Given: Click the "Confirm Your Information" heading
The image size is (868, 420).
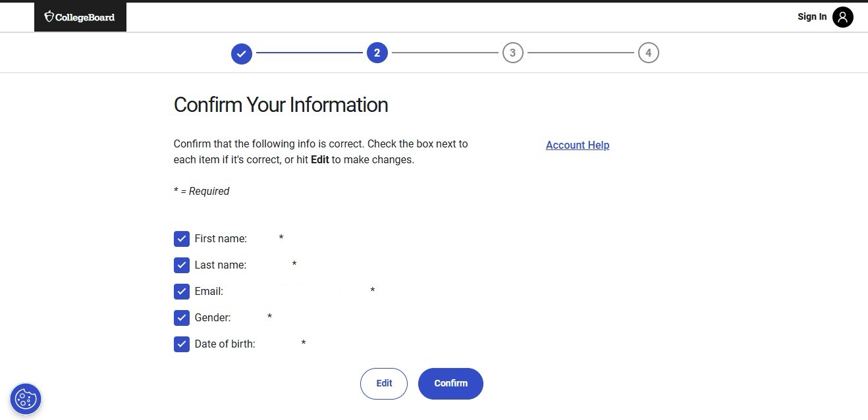Looking at the screenshot, I should tap(281, 105).
